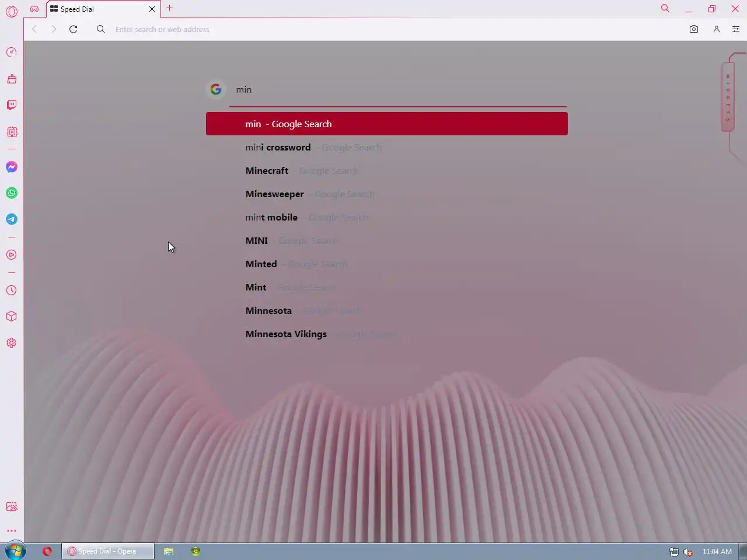Choose the 'Minted' suggestion

click(x=387, y=264)
